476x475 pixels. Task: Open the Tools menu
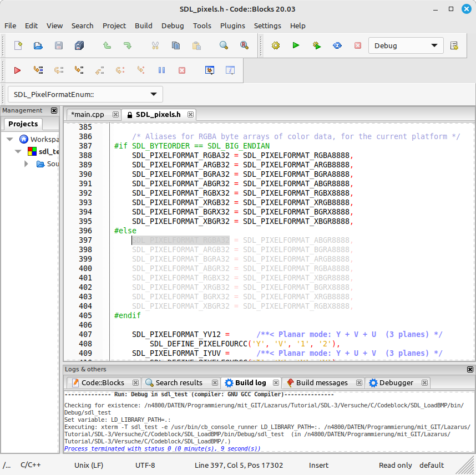tap(202, 26)
